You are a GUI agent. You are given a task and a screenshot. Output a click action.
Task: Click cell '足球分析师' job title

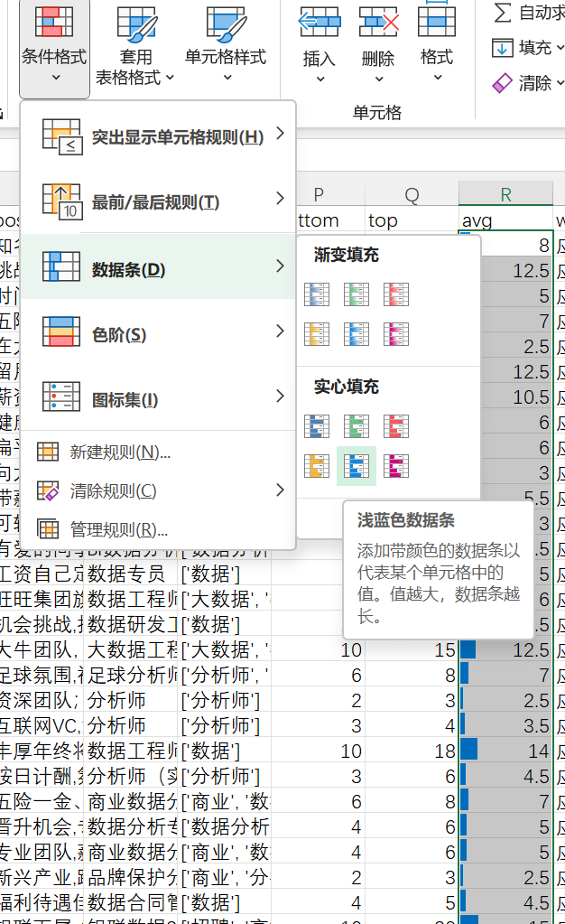pos(131,675)
